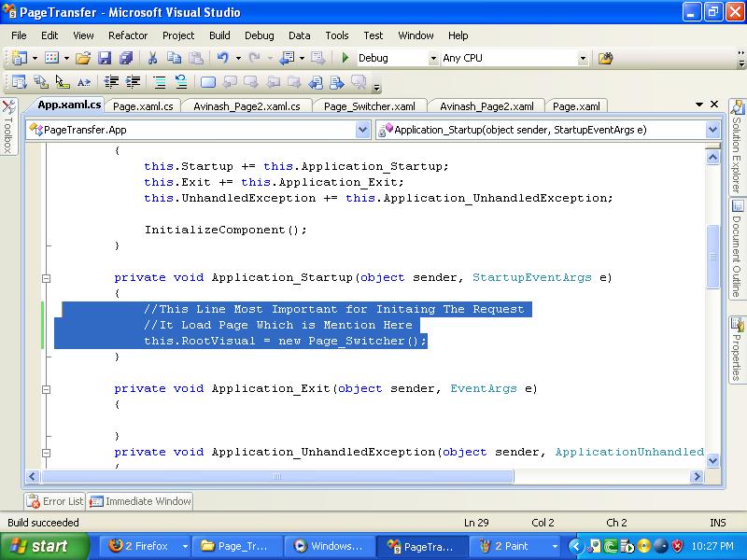Open the Properties side panel
Image resolution: width=747 pixels, height=560 pixels.
click(x=737, y=349)
